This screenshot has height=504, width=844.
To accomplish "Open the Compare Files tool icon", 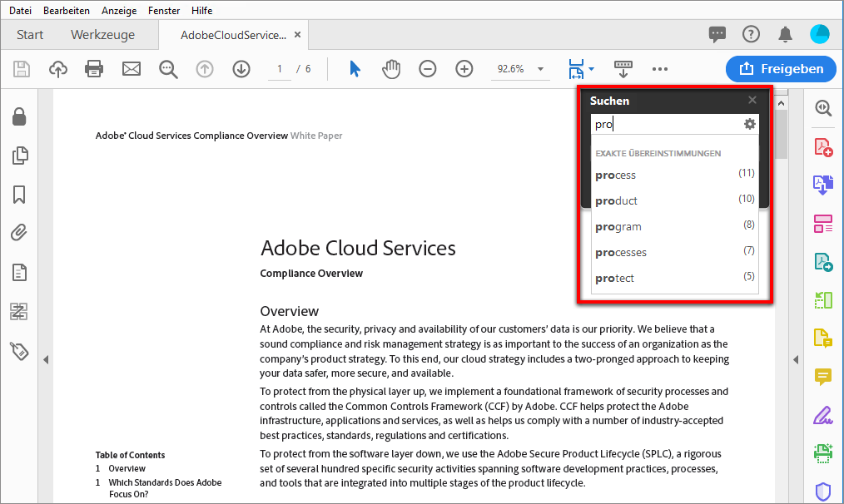I will pos(823,300).
